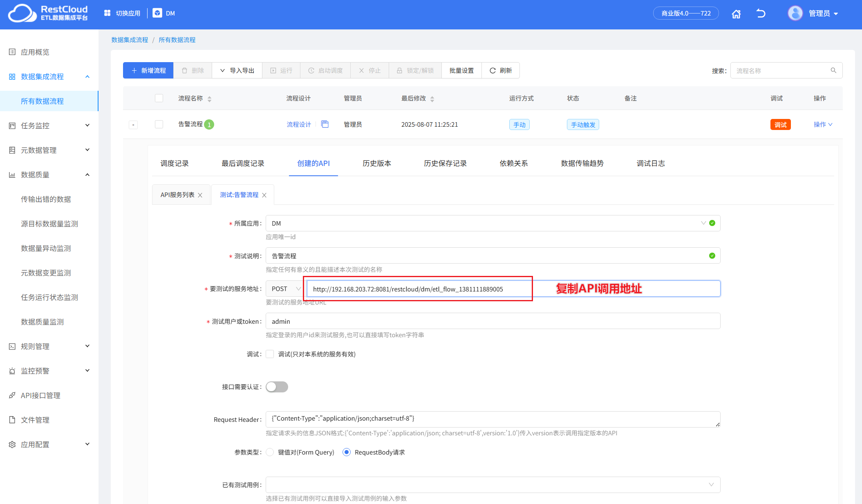This screenshot has width=862, height=504.
Task: Switch to the 历史版本 tab
Action: pos(376,164)
